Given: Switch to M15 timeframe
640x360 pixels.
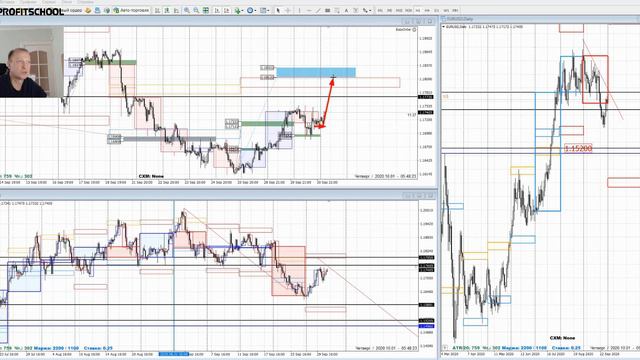Looking at the screenshot, I should [x=399, y=10].
